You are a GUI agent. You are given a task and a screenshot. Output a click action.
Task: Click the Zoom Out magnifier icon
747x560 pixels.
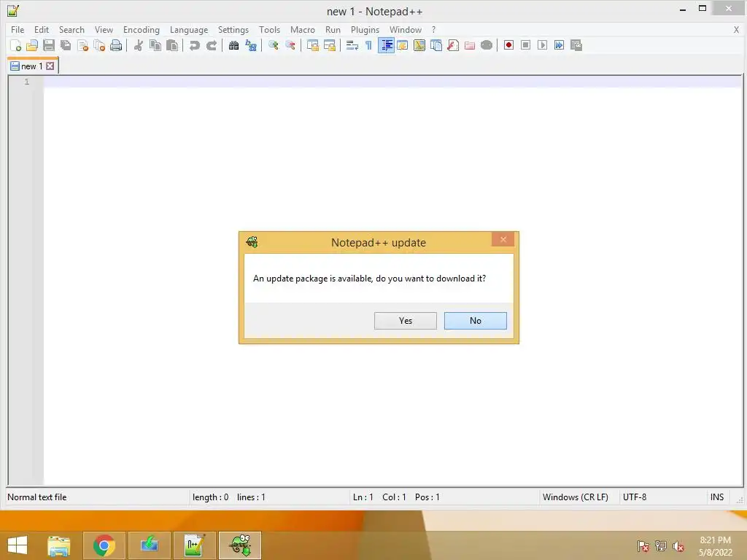[290, 45]
